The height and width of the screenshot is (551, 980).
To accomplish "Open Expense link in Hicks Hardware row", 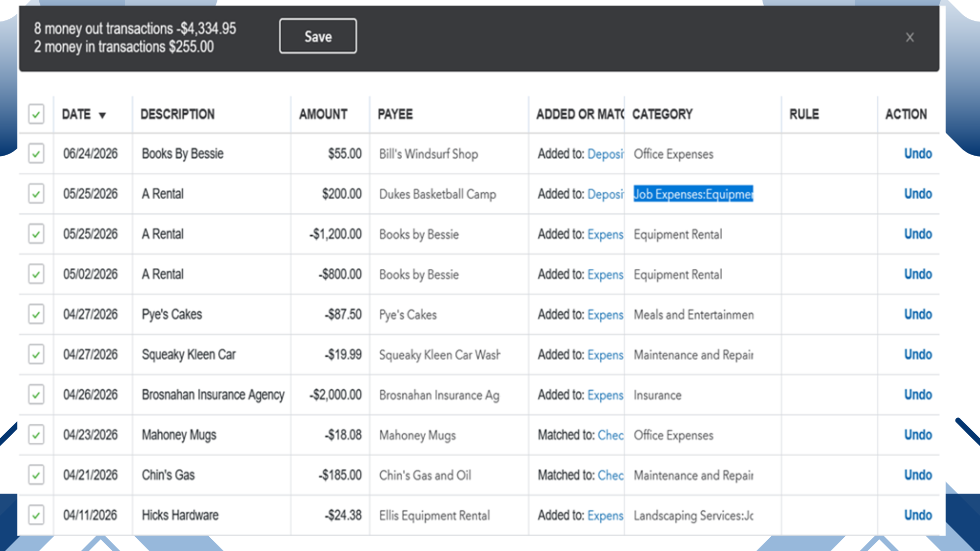I will (605, 515).
